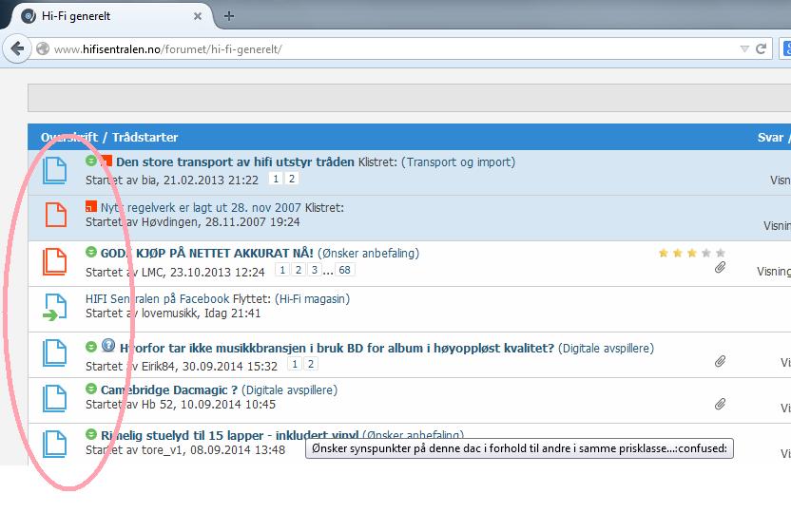The image size is (791, 532).
Task: Filter by Digitale avspillere prefix on Cambridge Dacmagic
Action: tap(290, 389)
